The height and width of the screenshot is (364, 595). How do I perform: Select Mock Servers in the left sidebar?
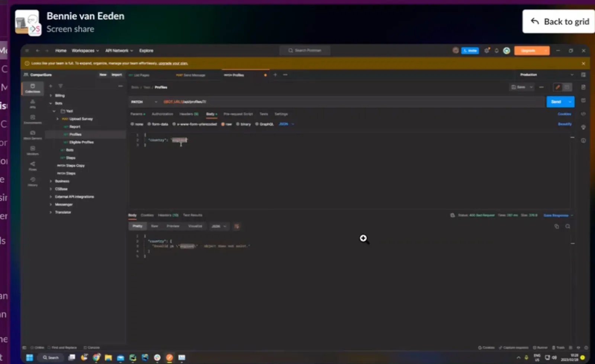click(x=33, y=135)
